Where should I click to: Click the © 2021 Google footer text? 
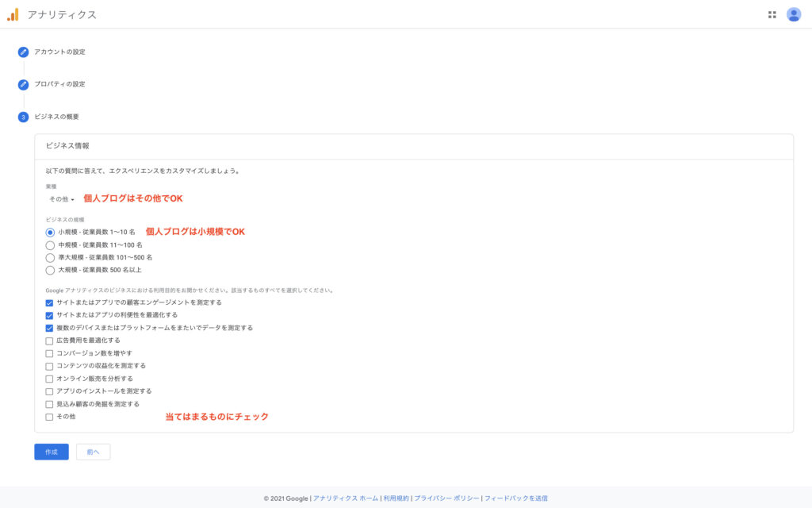coord(285,498)
